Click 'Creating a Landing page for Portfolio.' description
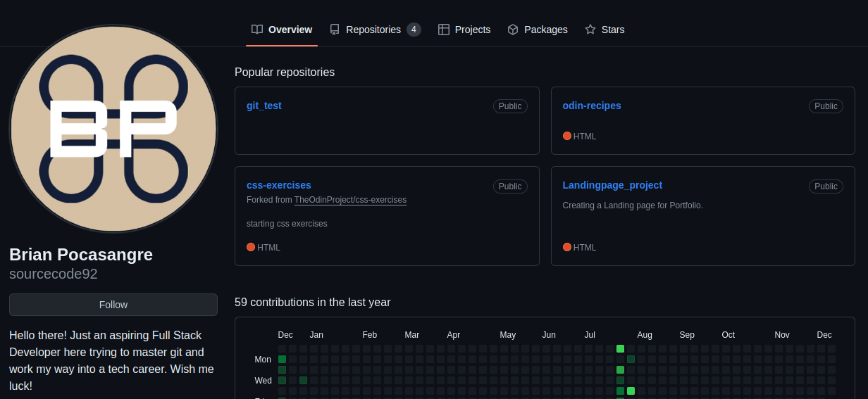 [633, 205]
